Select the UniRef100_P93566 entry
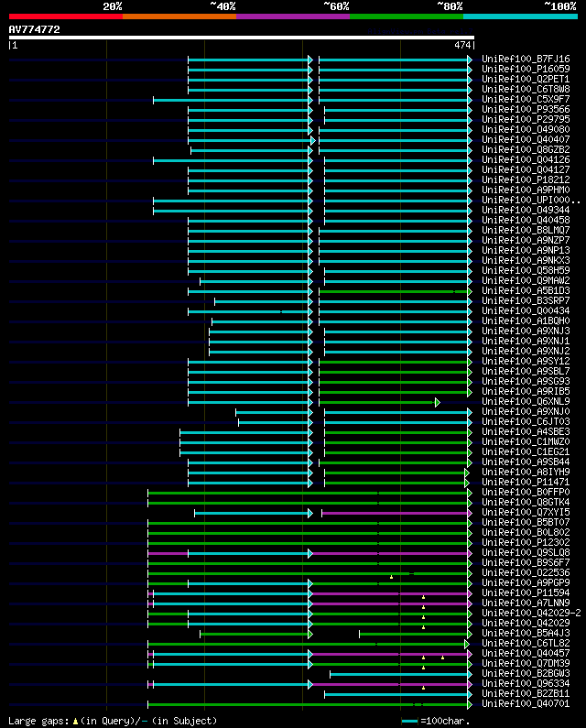 click(x=526, y=110)
